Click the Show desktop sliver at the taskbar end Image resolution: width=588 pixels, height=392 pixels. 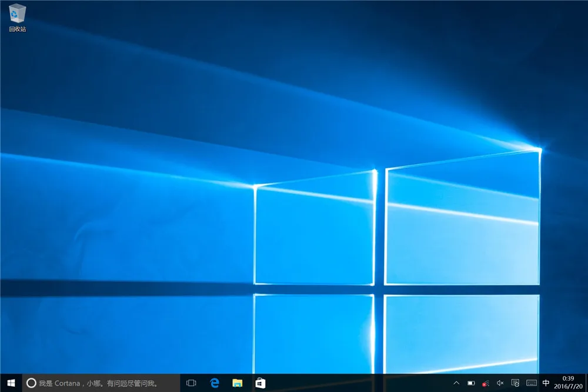586,383
